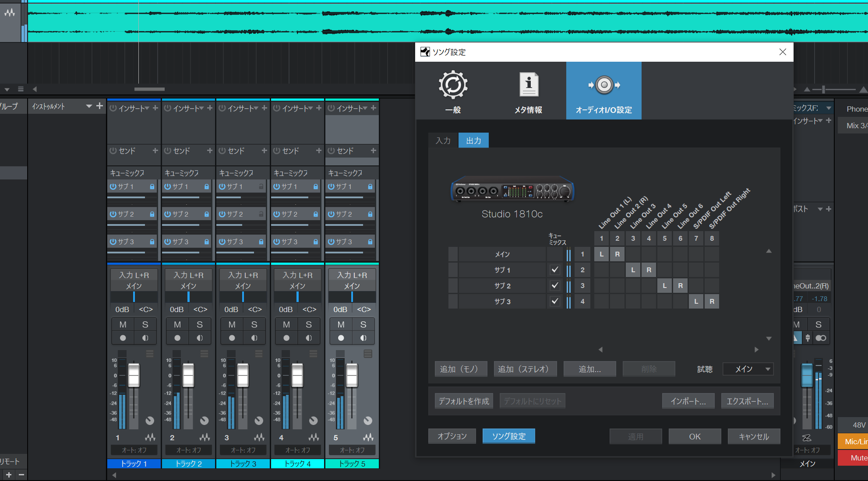Click the Studio 1810c device image

pos(512,189)
